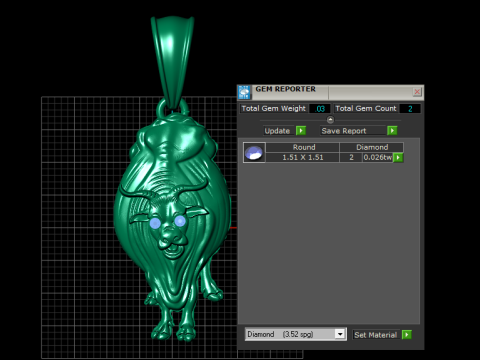This screenshot has height=360, width=480.
Task: Collapse the panel with the round arrow
Action: pyautogui.click(x=330, y=120)
